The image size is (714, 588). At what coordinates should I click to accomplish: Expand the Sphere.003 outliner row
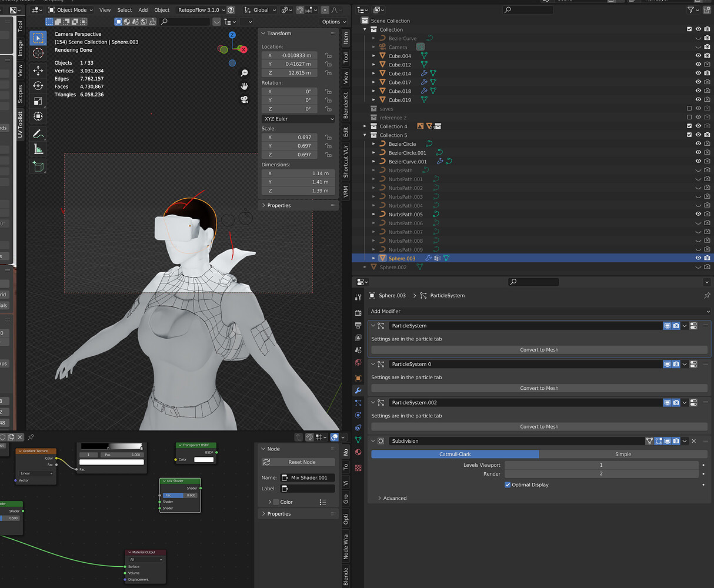pyautogui.click(x=374, y=258)
